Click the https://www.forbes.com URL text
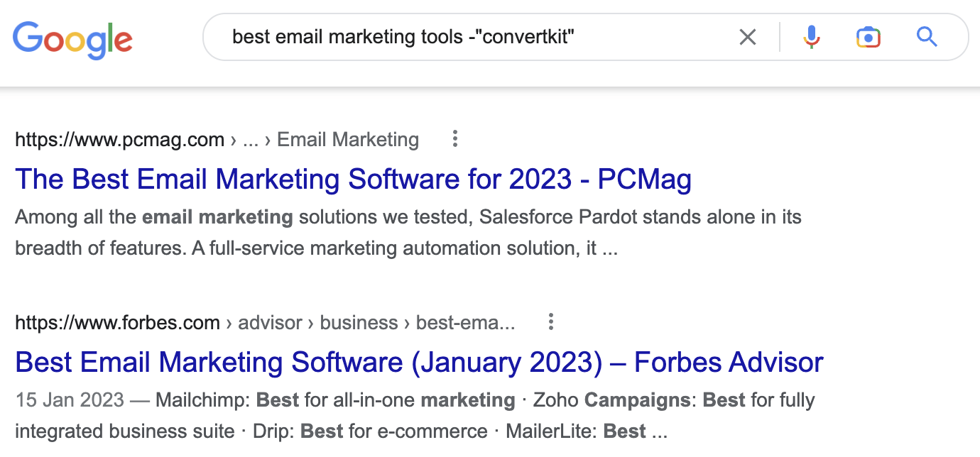The height and width of the screenshot is (457, 980). [x=117, y=323]
